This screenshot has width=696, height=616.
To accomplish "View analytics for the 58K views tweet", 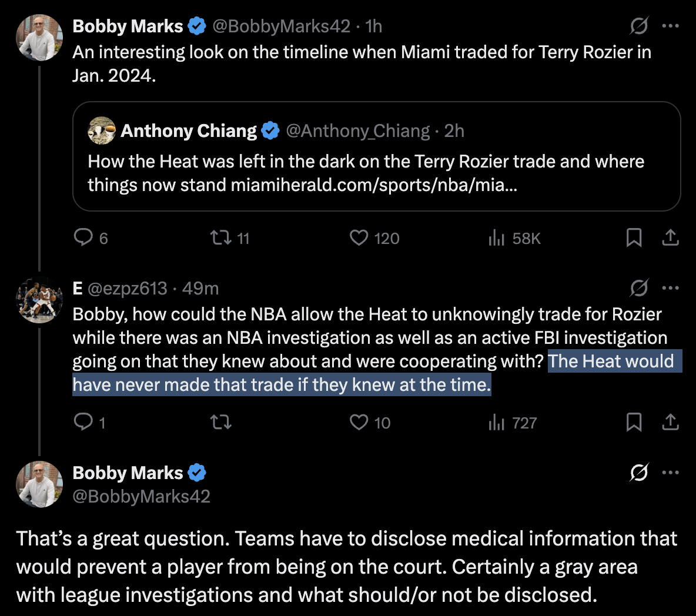I will [497, 237].
